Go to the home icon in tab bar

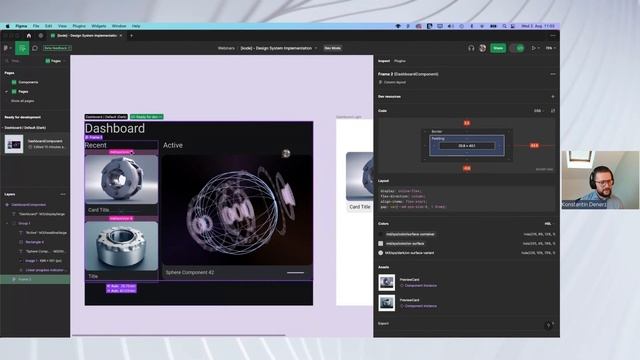[x=29, y=36]
